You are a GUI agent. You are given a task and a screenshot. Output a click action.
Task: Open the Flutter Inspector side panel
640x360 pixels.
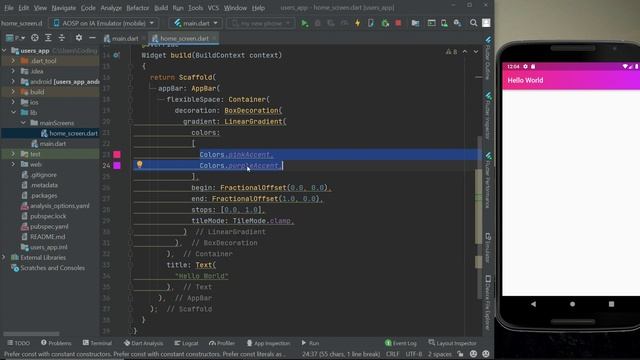point(488,116)
